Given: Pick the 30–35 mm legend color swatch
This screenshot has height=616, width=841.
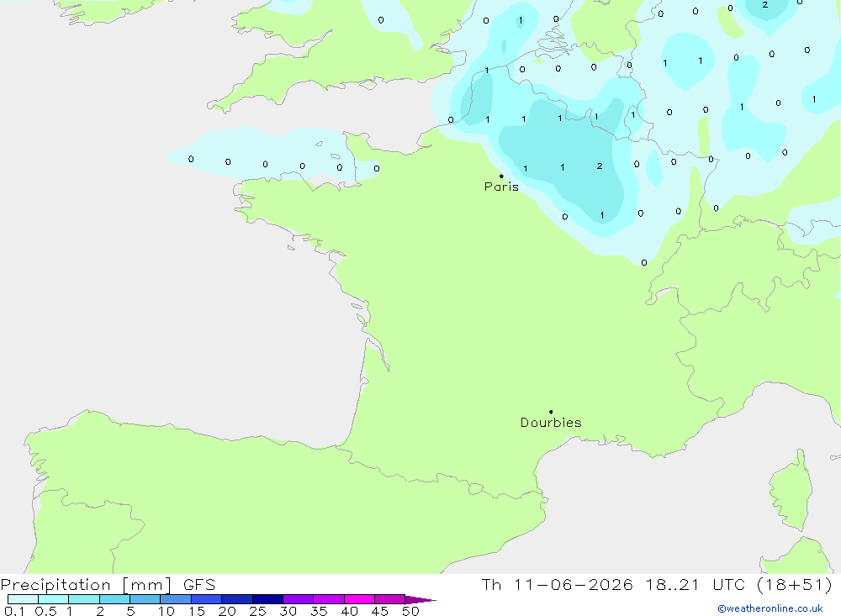Looking at the screenshot, I should point(299,599).
